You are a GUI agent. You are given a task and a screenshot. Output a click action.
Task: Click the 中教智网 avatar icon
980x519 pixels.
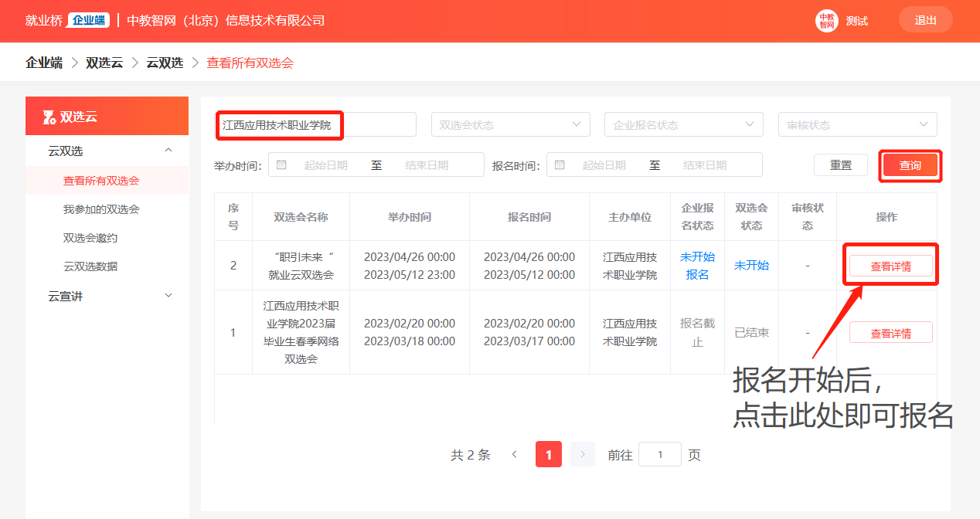coord(827,21)
